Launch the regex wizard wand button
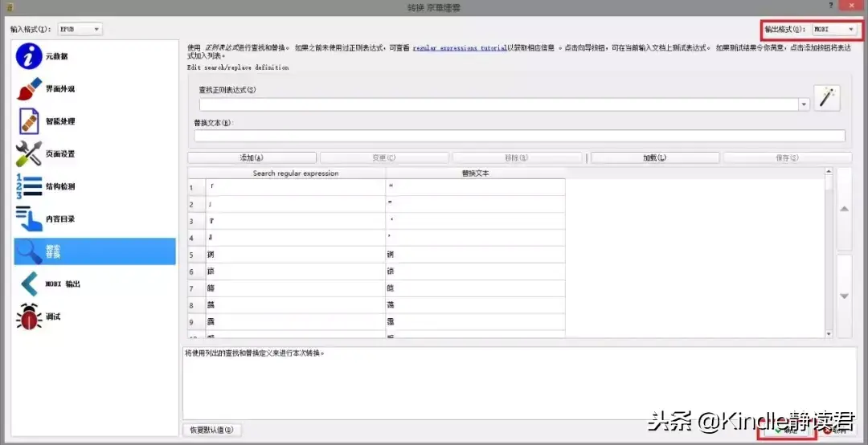The image size is (868, 445). coord(826,99)
